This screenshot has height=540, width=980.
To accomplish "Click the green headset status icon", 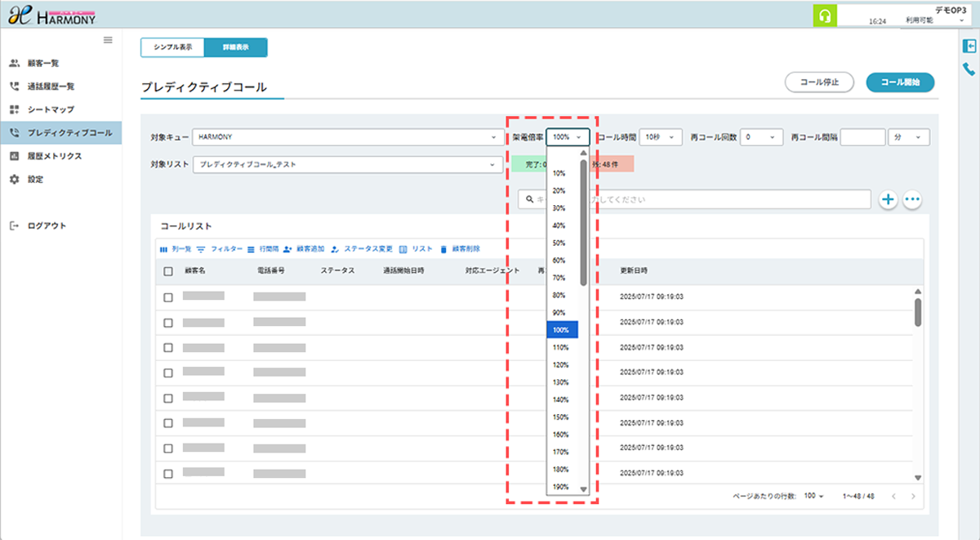I will pos(822,17).
